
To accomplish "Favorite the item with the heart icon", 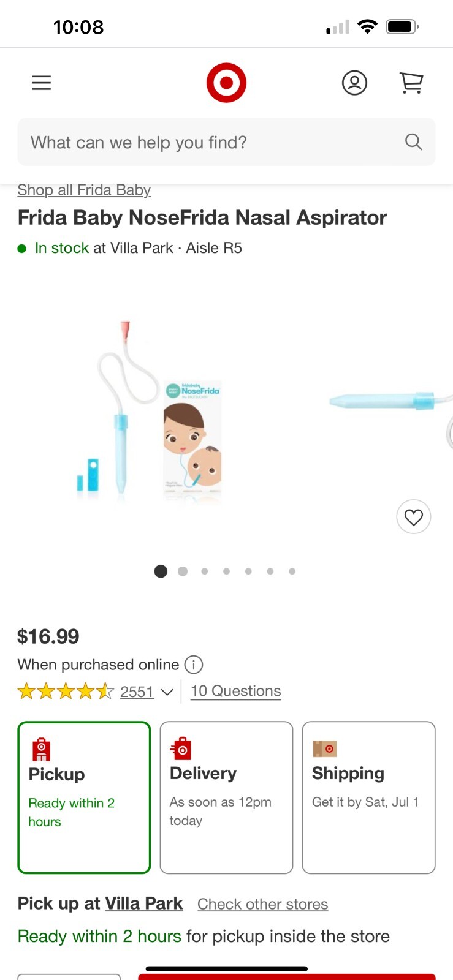I will point(414,518).
